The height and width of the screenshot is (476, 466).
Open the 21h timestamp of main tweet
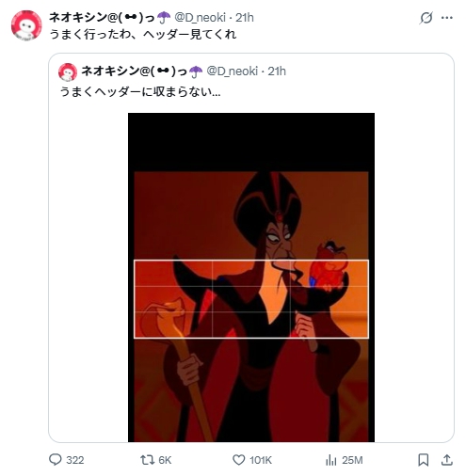click(245, 18)
